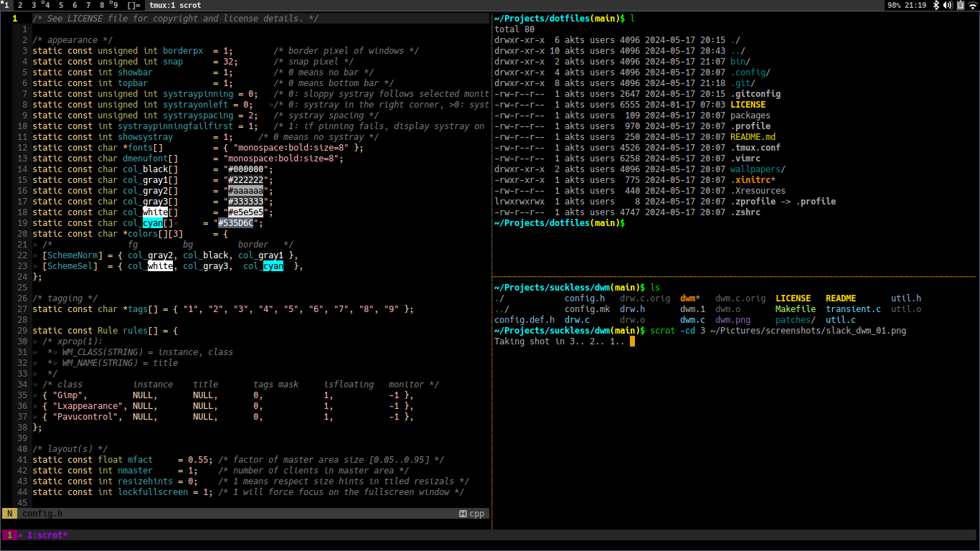Click '.xinitrc*' in dotfiles listing

pyautogui.click(x=753, y=180)
